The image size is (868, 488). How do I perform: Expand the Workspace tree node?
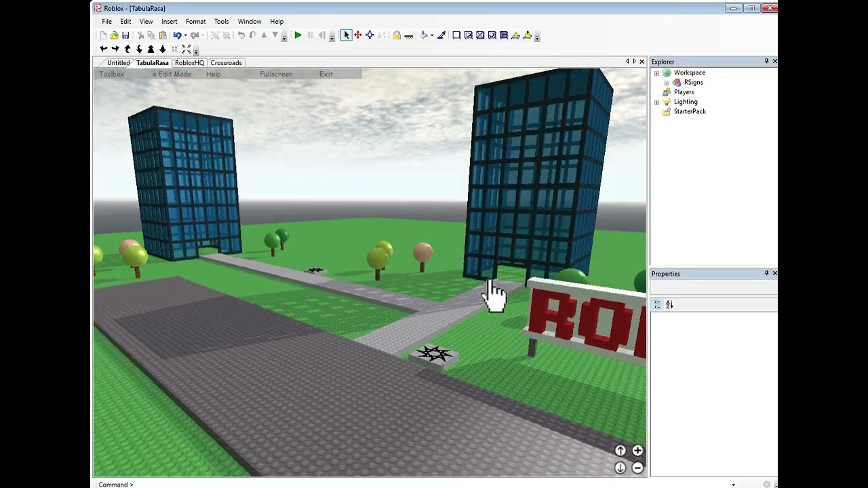pyautogui.click(x=656, y=73)
